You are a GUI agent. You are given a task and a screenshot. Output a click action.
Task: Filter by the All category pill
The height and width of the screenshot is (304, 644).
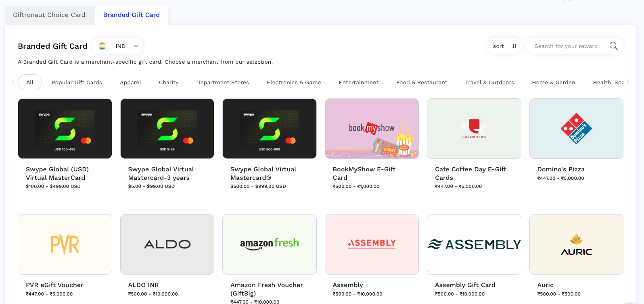coord(30,82)
